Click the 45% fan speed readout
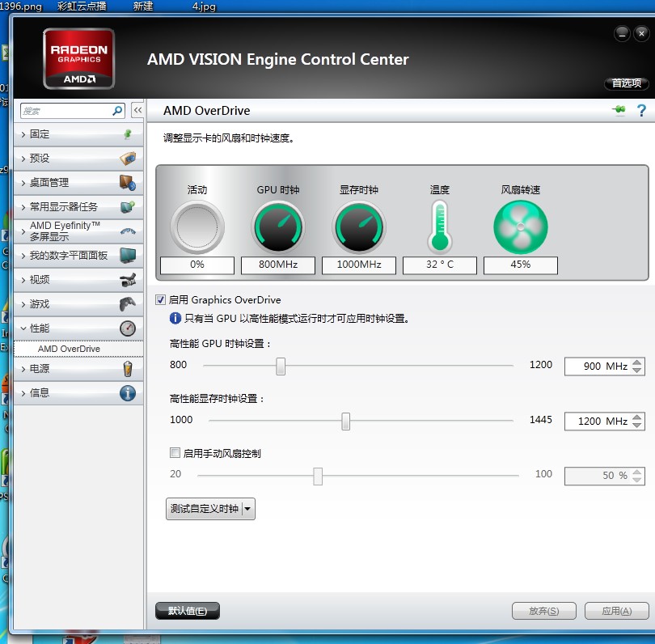 [521, 265]
